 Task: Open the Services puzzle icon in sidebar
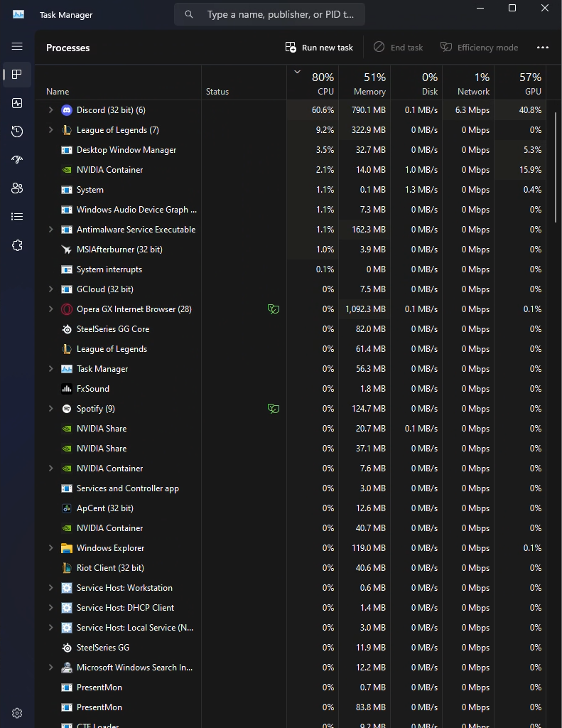(x=17, y=245)
